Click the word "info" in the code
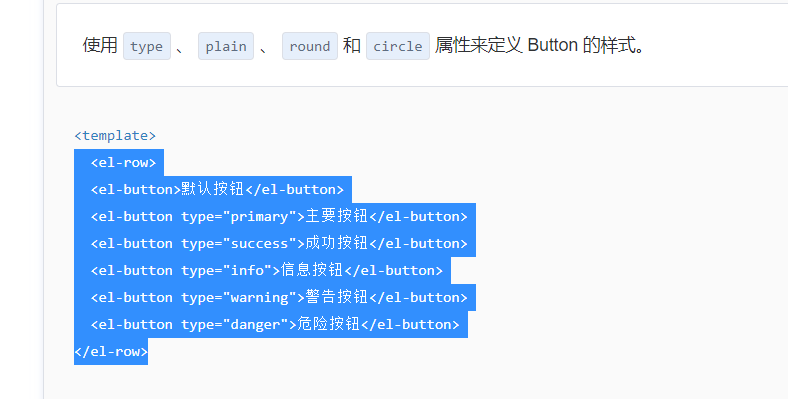788x399 pixels. tap(247, 270)
